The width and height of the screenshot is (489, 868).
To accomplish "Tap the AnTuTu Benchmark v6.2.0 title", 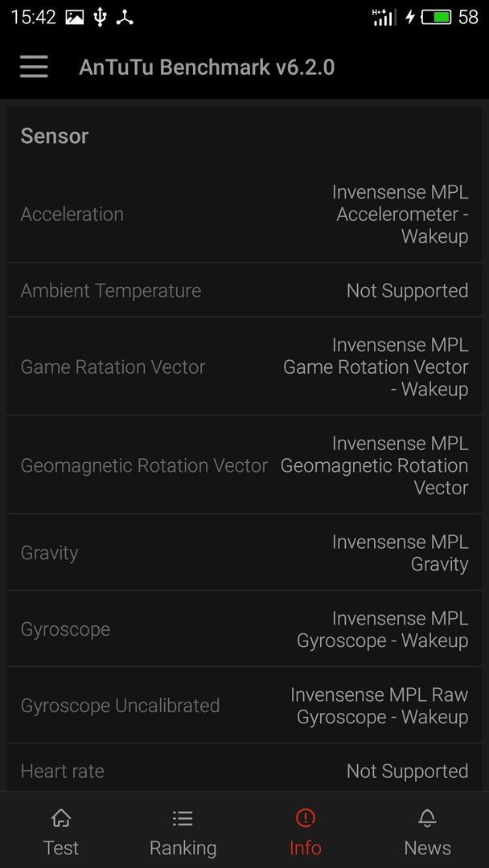I will click(207, 67).
